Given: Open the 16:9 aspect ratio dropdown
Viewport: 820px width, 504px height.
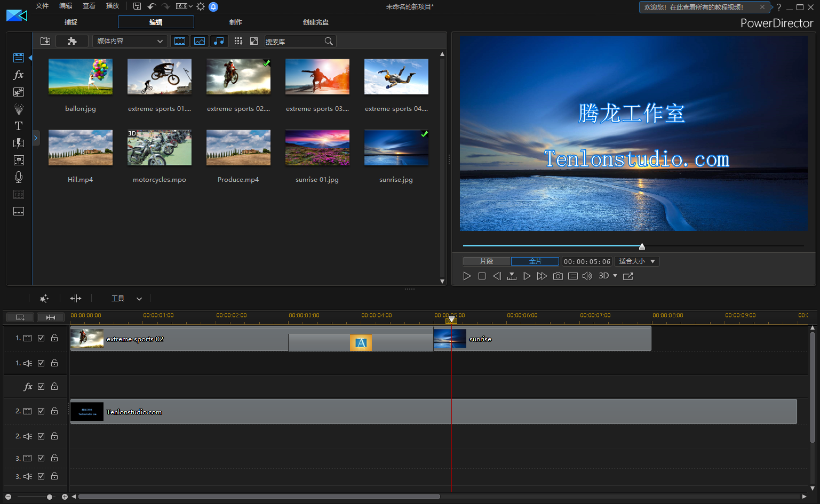Looking at the screenshot, I should [x=184, y=6].
